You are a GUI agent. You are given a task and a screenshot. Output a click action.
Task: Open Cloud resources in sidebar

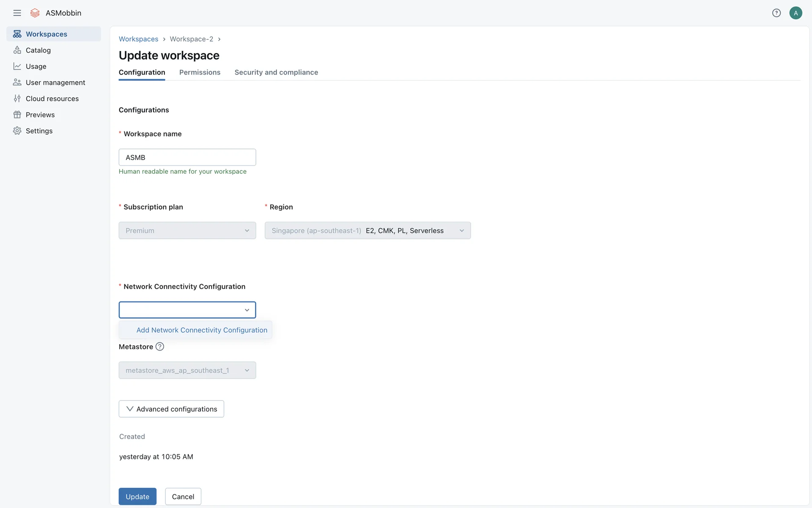[x=52, y=98]
